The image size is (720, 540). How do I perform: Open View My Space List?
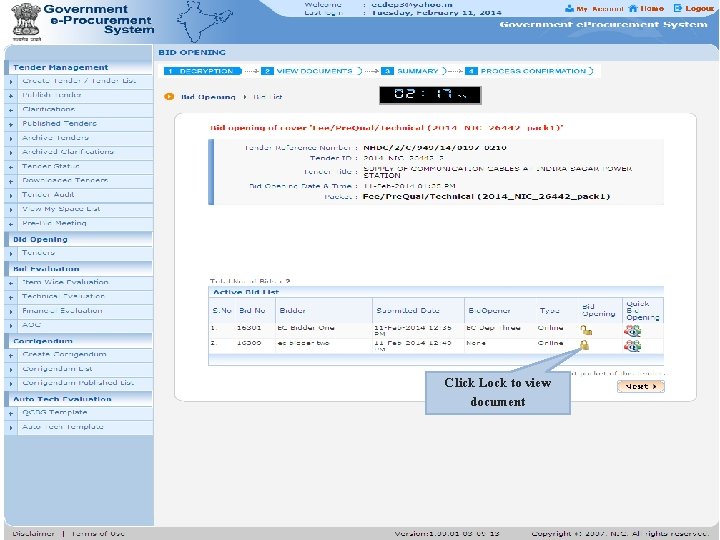click(x=61, y=209)
